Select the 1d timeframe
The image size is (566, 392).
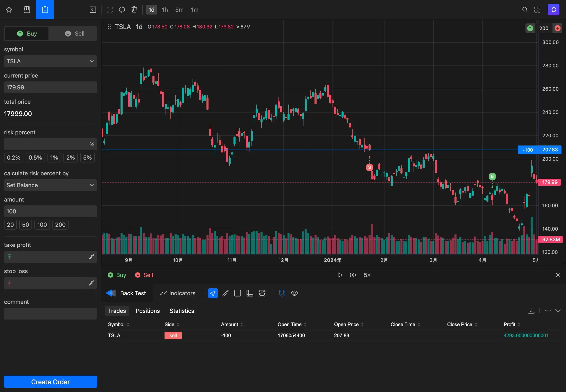(152, 10)
